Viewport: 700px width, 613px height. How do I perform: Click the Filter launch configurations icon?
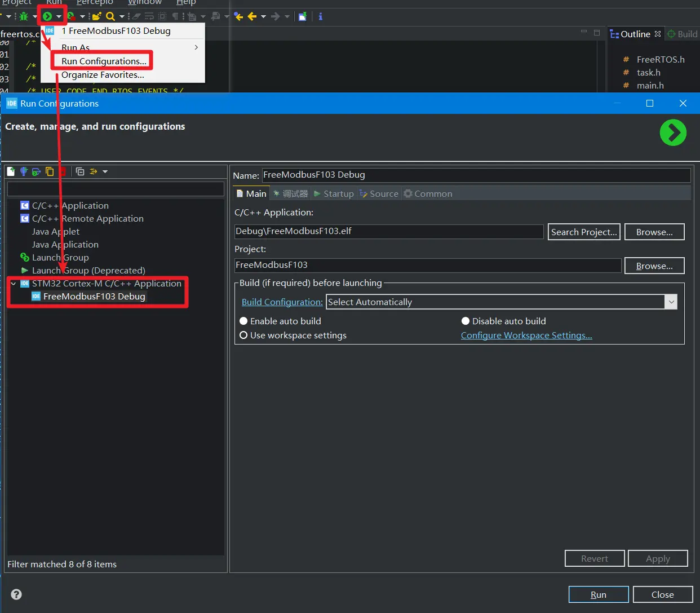(94, 171)
